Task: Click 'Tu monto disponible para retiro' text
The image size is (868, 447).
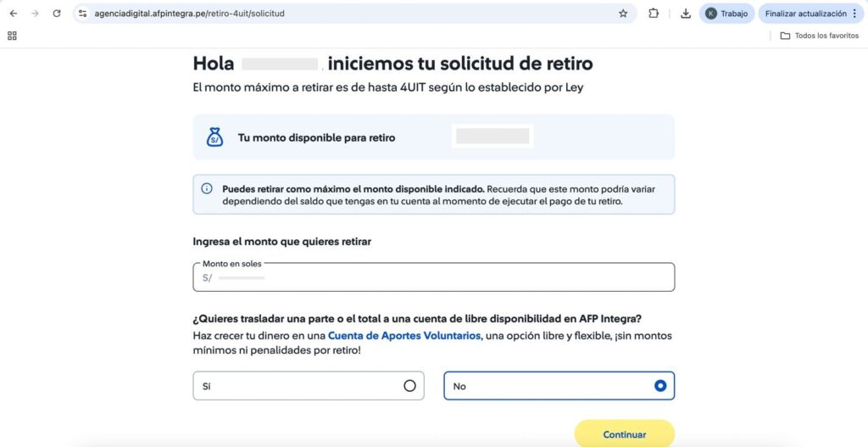Action: pos(317,138)
